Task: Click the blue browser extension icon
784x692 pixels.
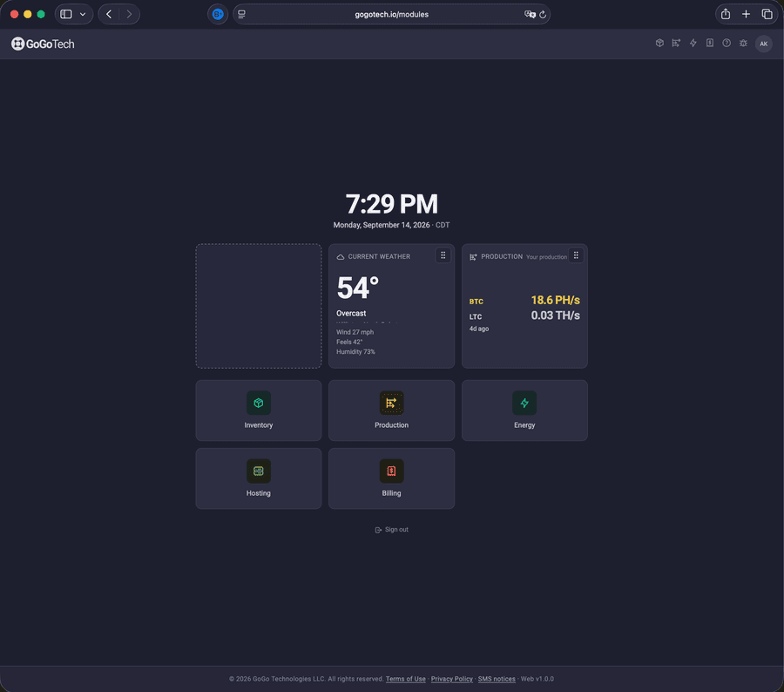Action: pos(218,14)
